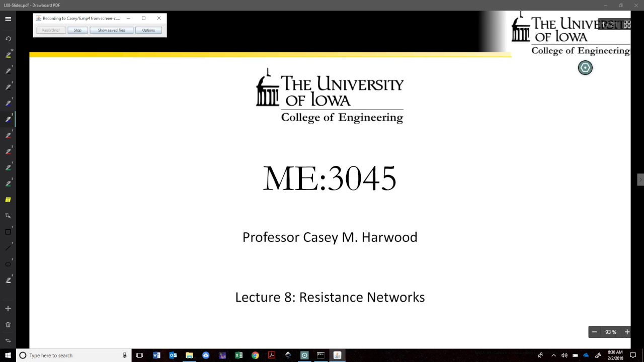Open Outlook from the taskbar
The image size is (644, 362).
(x=173, y=355)
